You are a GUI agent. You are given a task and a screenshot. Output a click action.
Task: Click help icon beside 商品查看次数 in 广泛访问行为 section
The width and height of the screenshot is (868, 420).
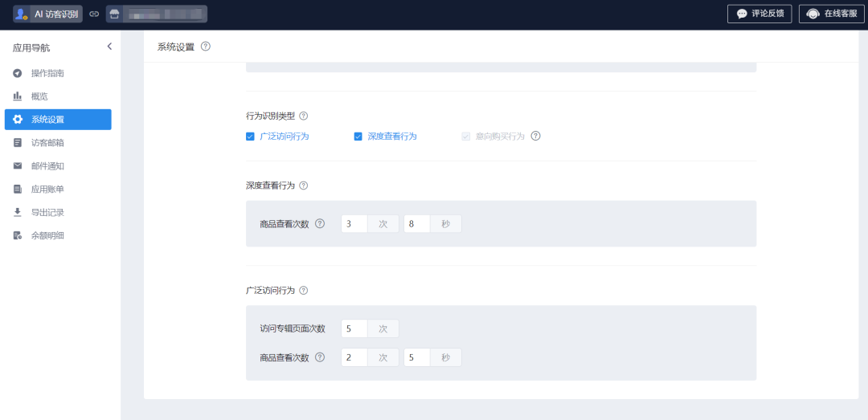pos(319,357)
